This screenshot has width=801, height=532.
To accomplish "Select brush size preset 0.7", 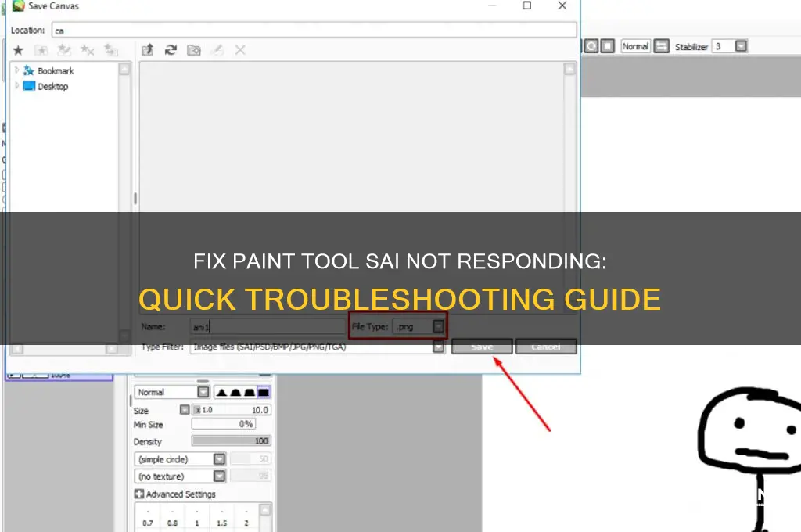I will [148, 519].
